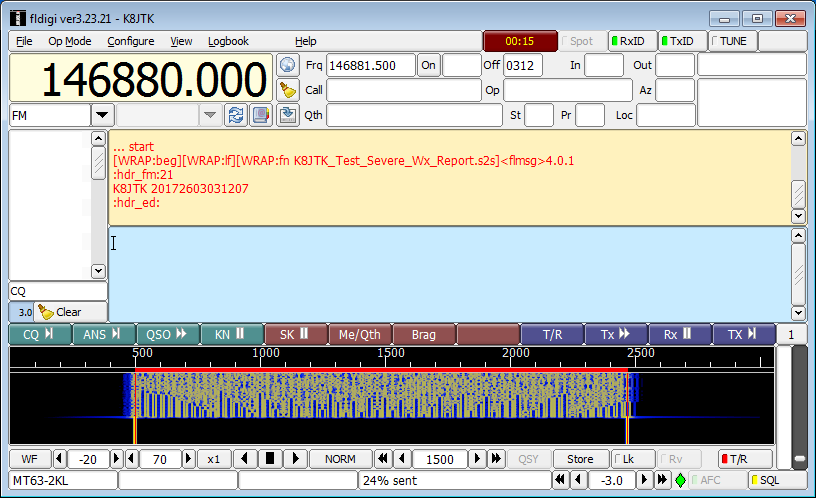Run the CQ macro button
The width and height of the screenshot is (816, 498).
point(40,334)
